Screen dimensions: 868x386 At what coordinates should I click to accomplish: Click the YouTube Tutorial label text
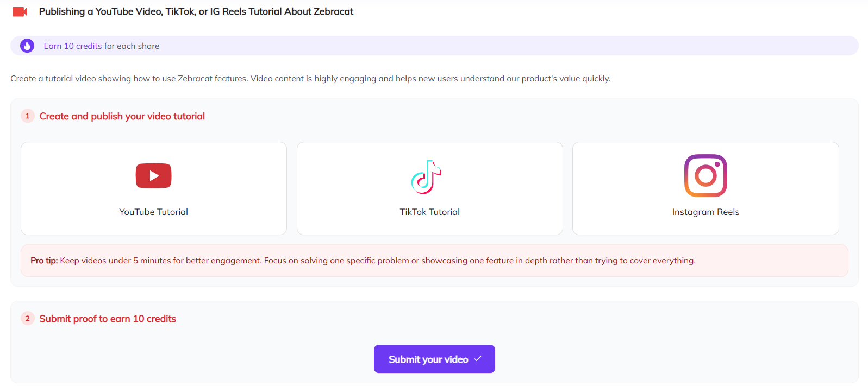154,212
